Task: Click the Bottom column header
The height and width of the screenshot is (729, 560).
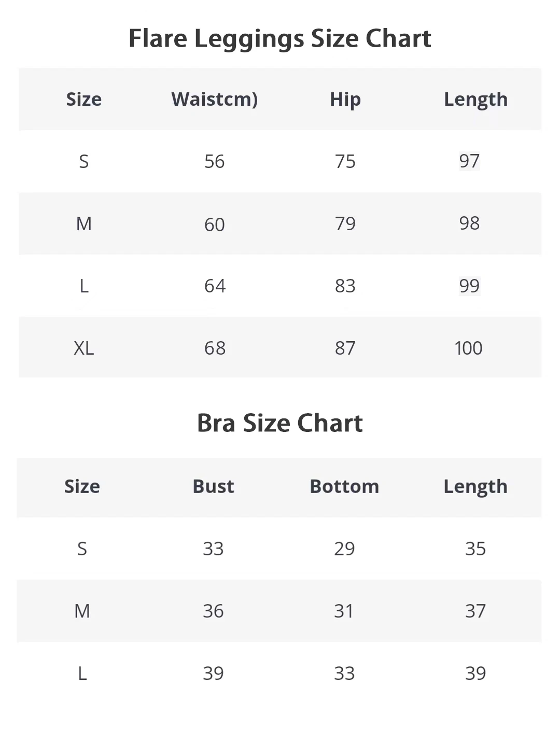Action: click(344, 486)
